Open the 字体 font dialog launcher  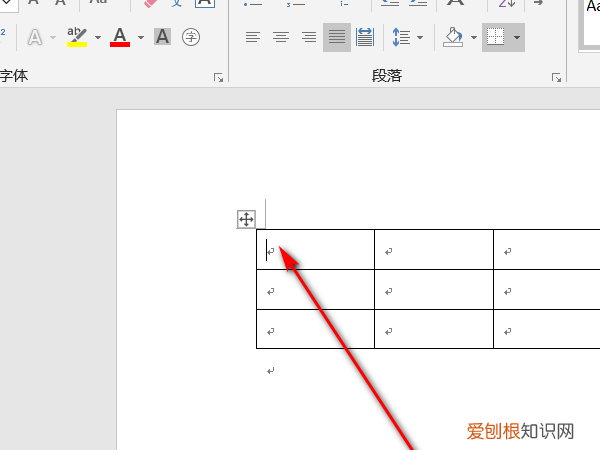tap(218, 78)
